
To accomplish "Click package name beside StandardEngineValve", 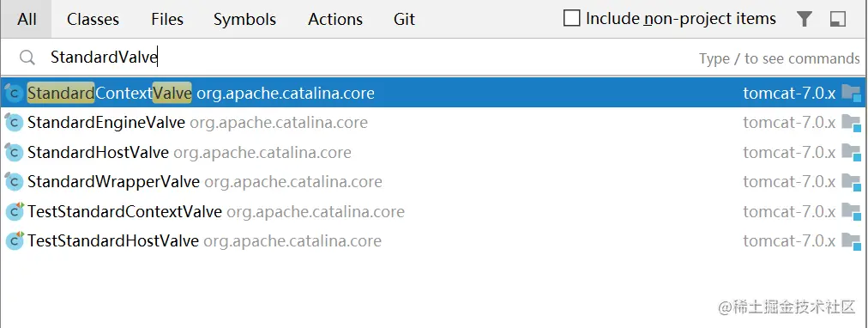I will point(279,123).
